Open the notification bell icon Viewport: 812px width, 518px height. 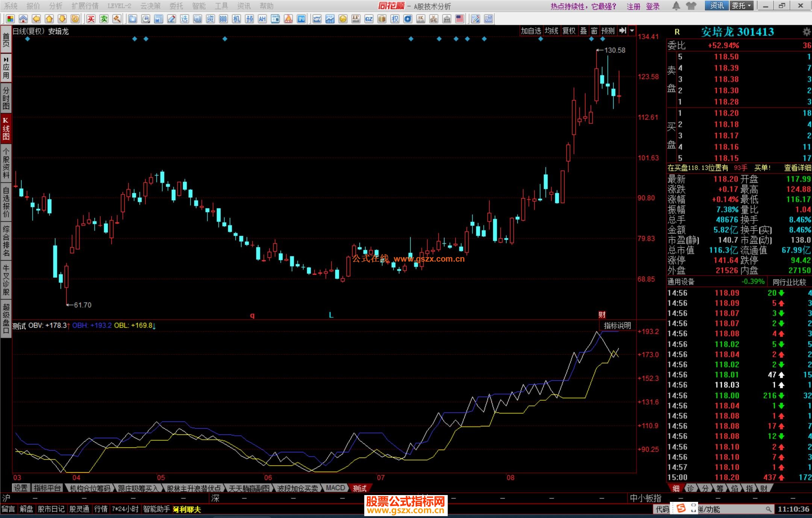(676, 6)
